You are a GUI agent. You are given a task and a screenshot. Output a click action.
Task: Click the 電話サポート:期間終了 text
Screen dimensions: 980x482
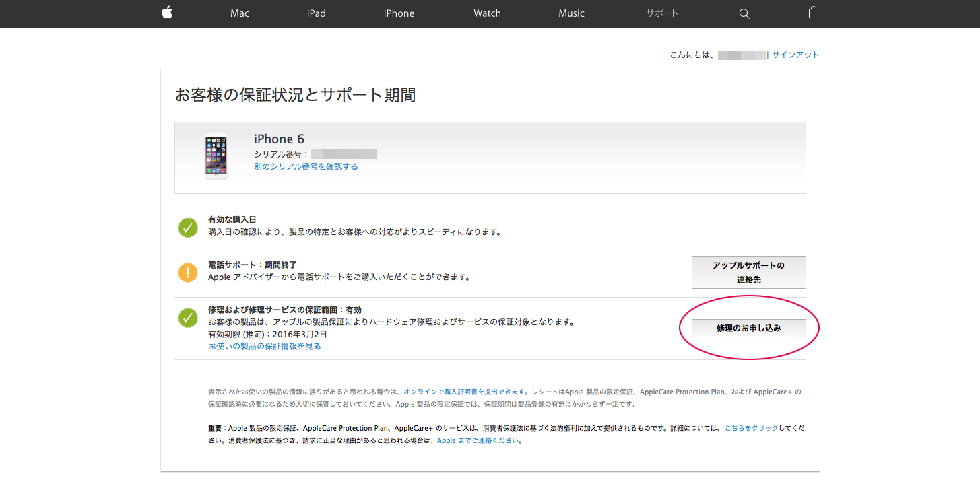[253, 265]
